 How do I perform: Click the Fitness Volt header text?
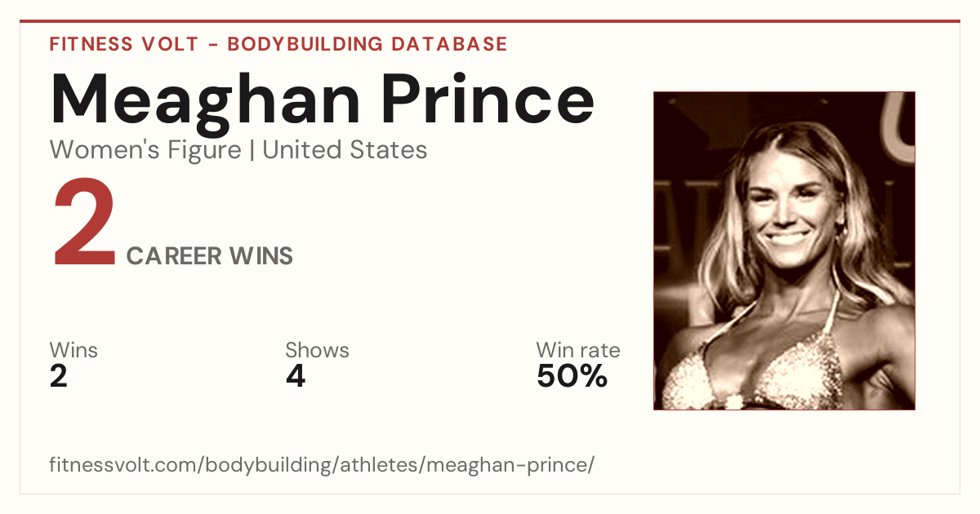coord(123,44)
